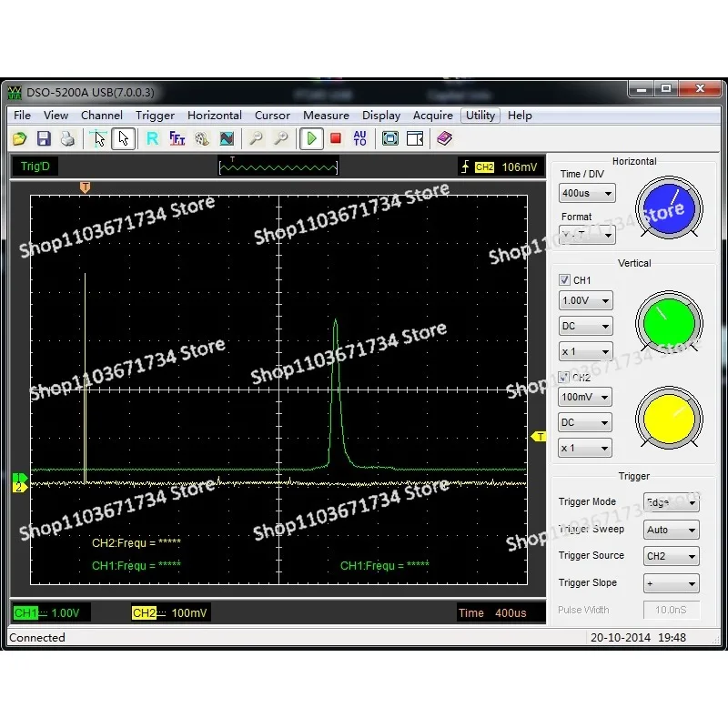This screenshot has height=728, width=728.
Task: Click the DSO-5200A app icon in title bar
Action: coord(15,93)
